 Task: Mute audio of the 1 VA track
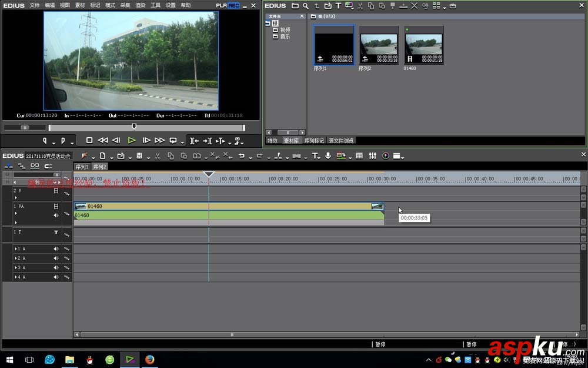click(x=56, y=215)
